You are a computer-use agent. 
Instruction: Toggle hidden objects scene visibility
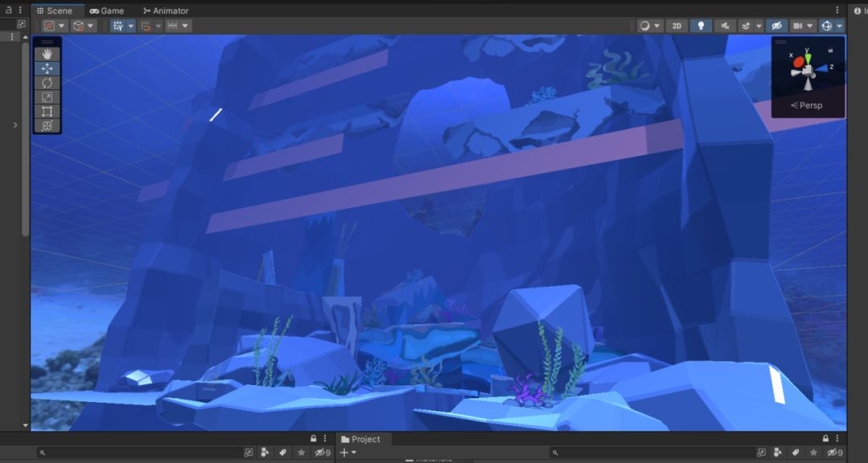[776, 26]
